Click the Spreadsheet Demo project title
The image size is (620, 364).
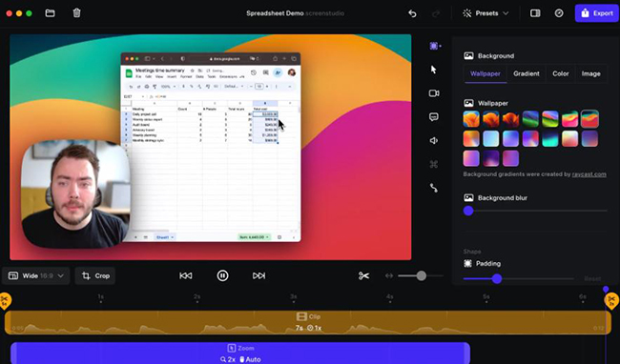[275, 13]
